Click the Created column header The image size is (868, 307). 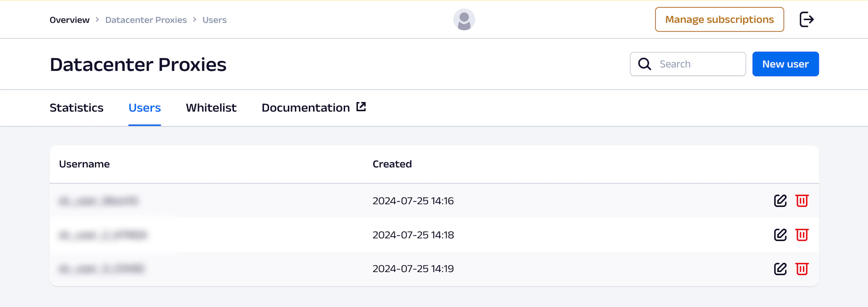tap(392, 164)
